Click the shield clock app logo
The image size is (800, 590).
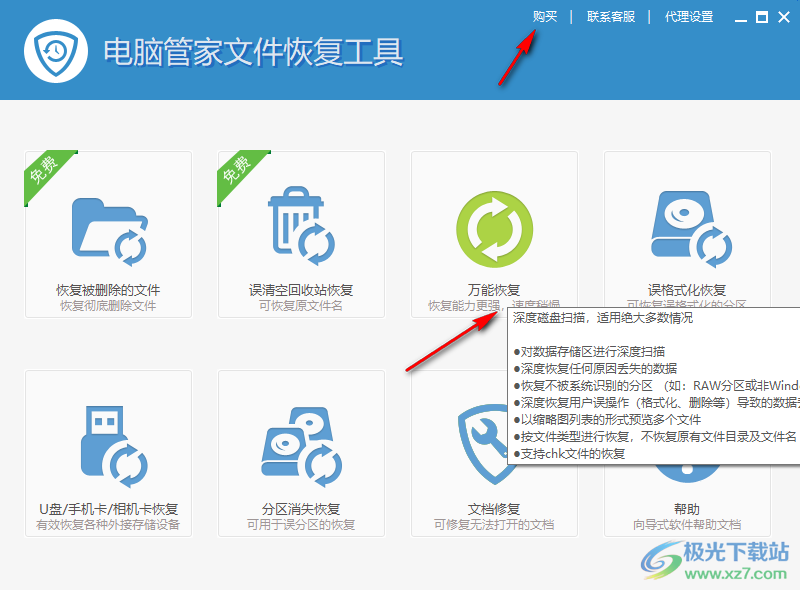point(56,51)
